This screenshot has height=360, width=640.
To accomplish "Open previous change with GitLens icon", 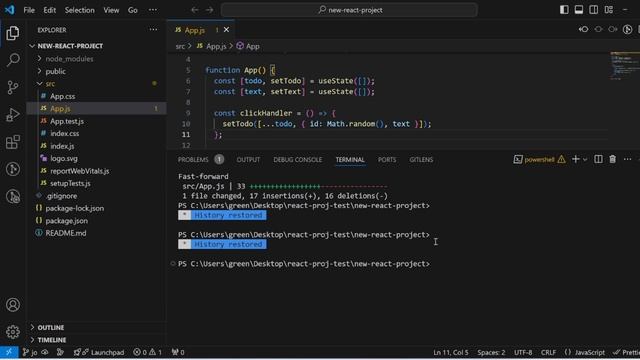I will [x=583, y=29].
